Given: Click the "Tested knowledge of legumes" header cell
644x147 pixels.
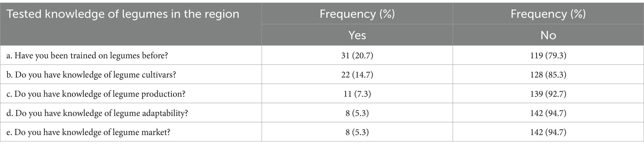Looking at the screenshot, I should (123, 14).
